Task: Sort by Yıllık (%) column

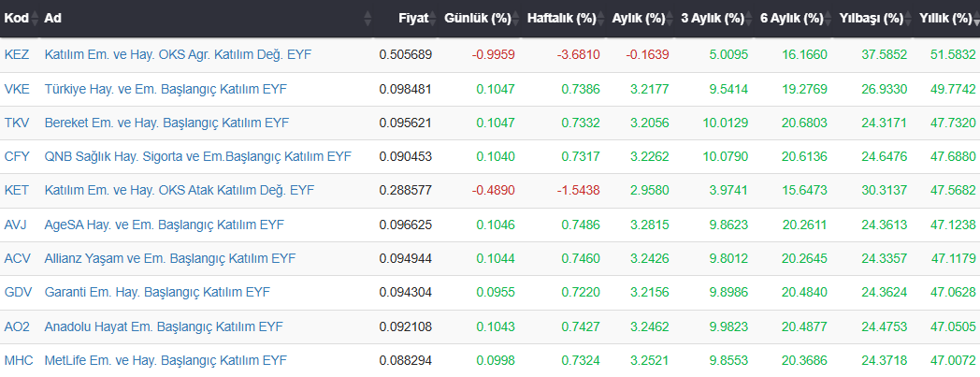Action: [945, 18]
